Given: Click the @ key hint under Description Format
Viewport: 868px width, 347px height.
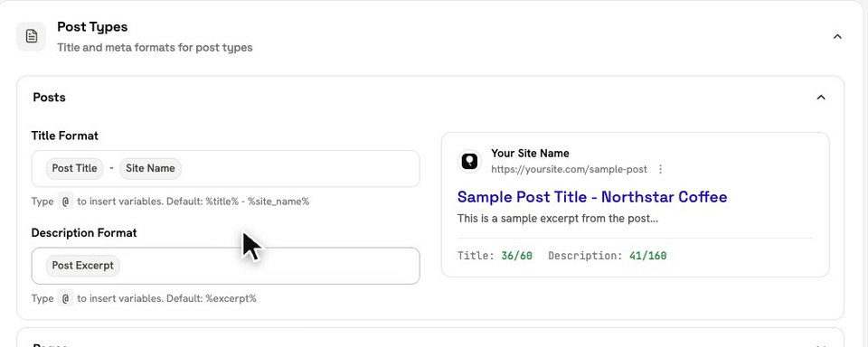Looking at the screenshot, I should point(65,299).
